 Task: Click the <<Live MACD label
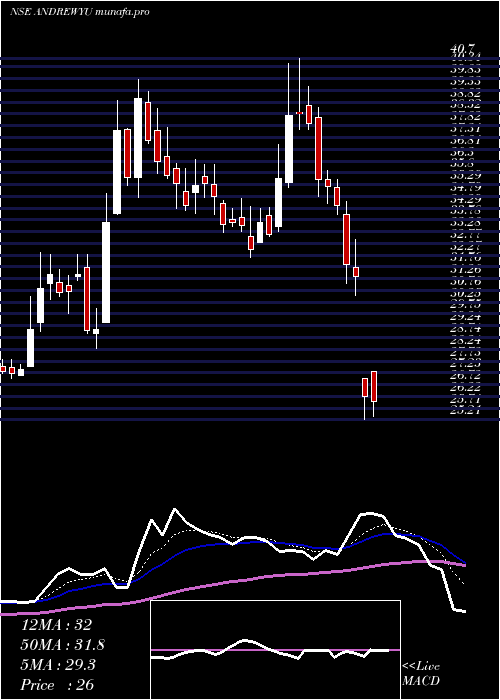pos(421,674)
